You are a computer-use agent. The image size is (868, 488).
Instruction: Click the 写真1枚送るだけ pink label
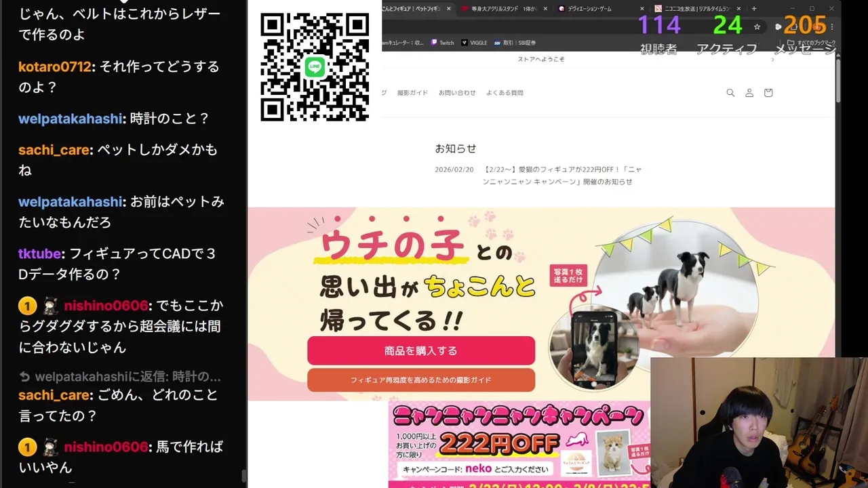[567, 276]
